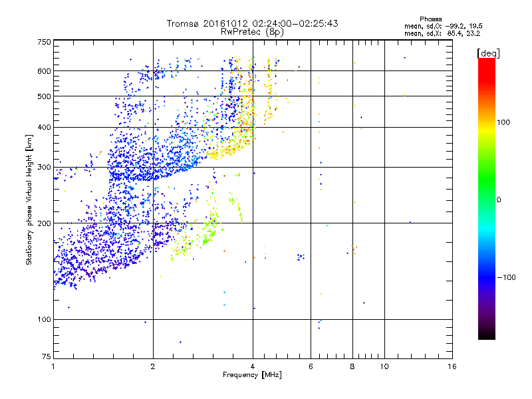Viewport: 532px width, 399px height.
Task: Click the colorbar tick label "-100"
Action: click(x=506, y=277)
